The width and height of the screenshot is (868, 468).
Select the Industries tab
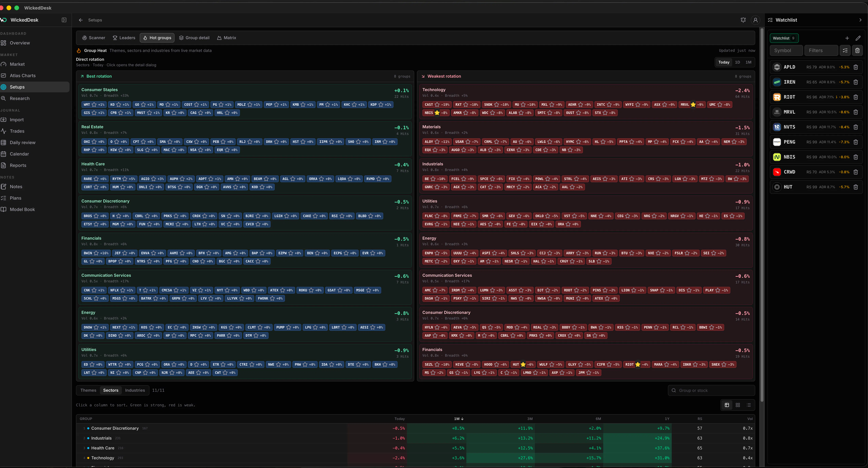click(135, 391)
